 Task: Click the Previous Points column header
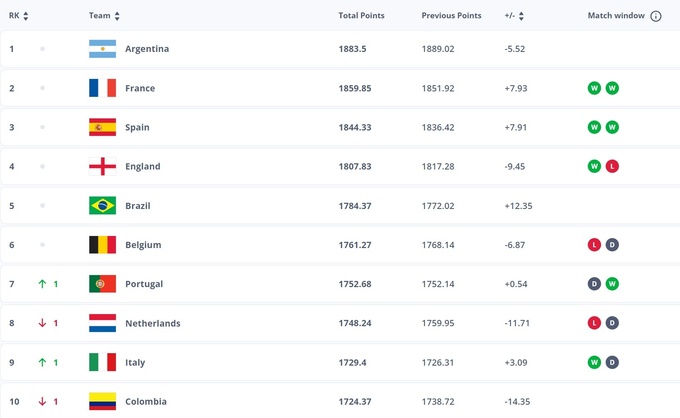pos(451,16)
